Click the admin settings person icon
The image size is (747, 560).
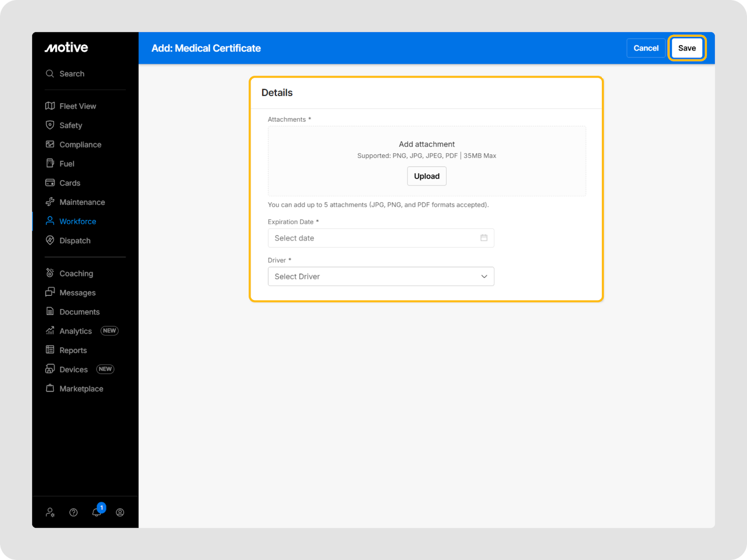pos(50,512)
